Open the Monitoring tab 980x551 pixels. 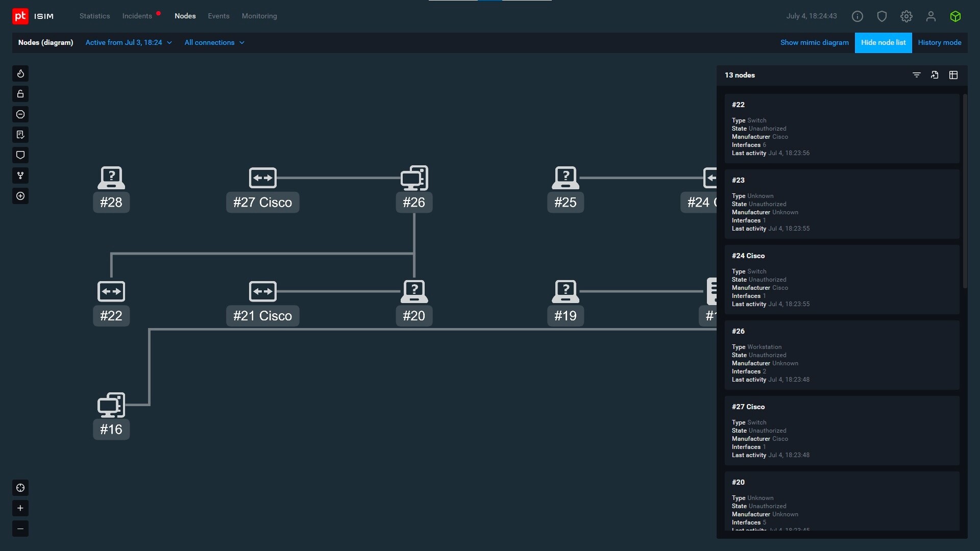click(259, 16)
